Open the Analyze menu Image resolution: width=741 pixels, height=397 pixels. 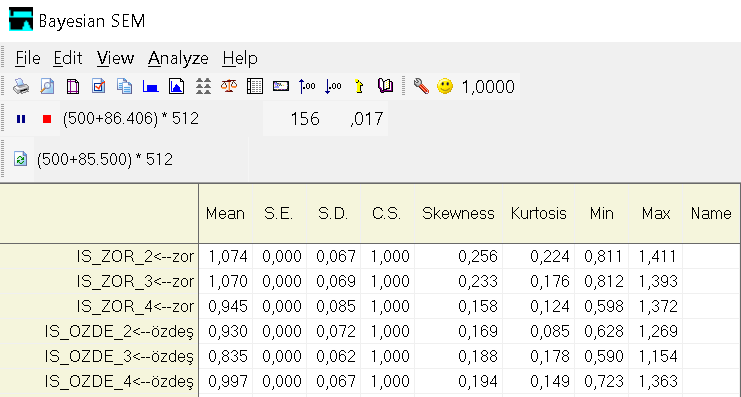[178, 59]
